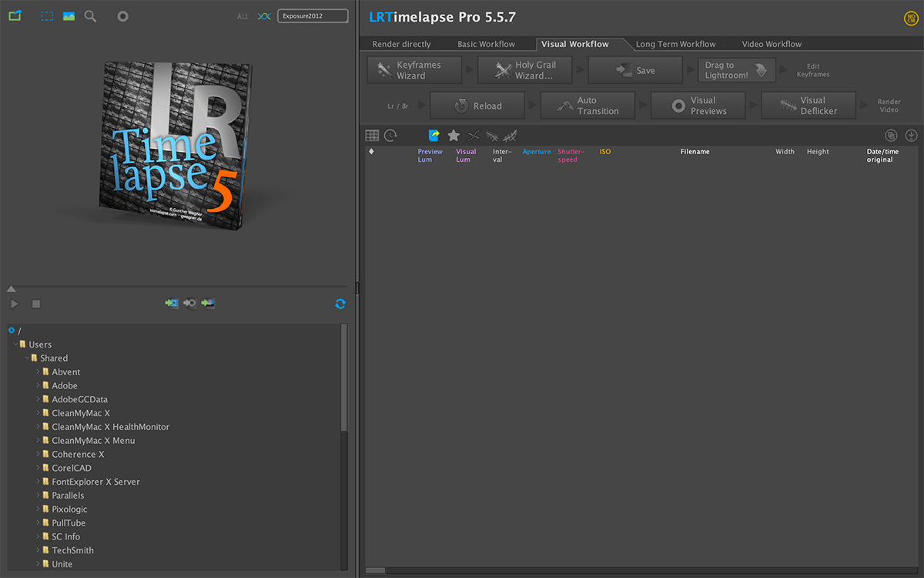The image size is (924, 578).
Task: Click the Reload button
Action: point(477,106)
